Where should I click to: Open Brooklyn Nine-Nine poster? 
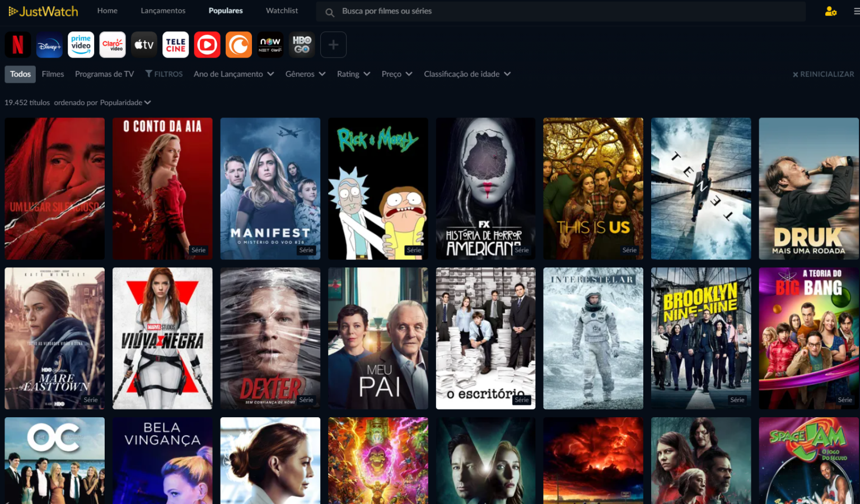coord(701,338)
